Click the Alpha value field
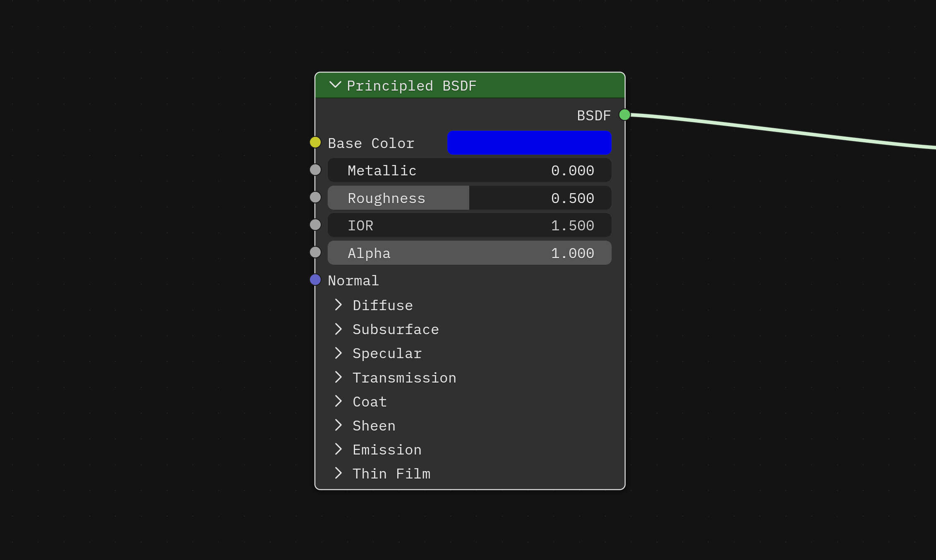 click(469, 252)
